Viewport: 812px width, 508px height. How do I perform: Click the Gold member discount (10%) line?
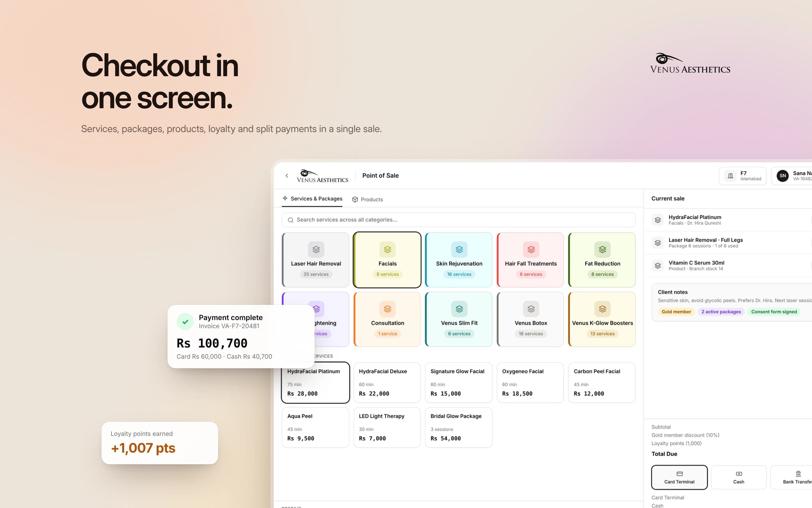click(x=685, y=435)
